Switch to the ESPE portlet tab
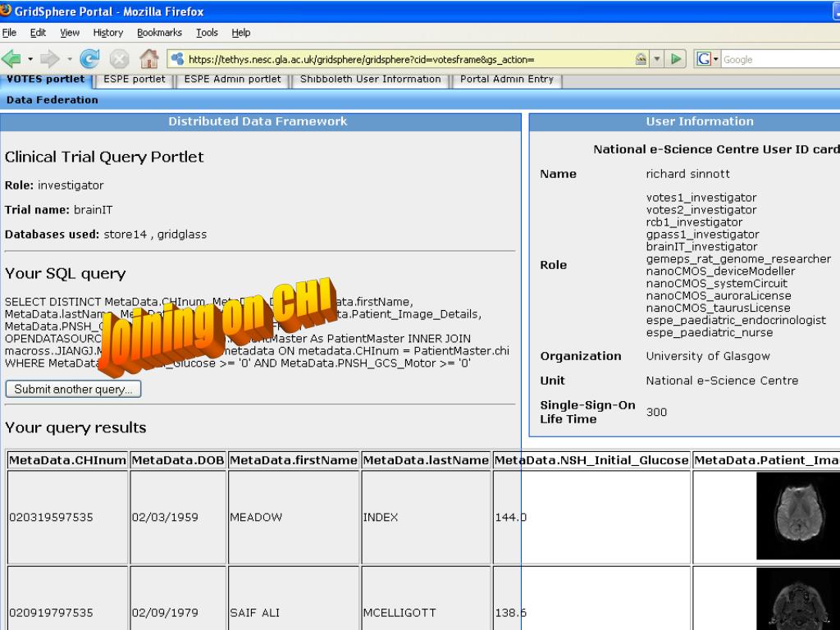The width and height of the screenshot is (840, 630). [135, 80]
